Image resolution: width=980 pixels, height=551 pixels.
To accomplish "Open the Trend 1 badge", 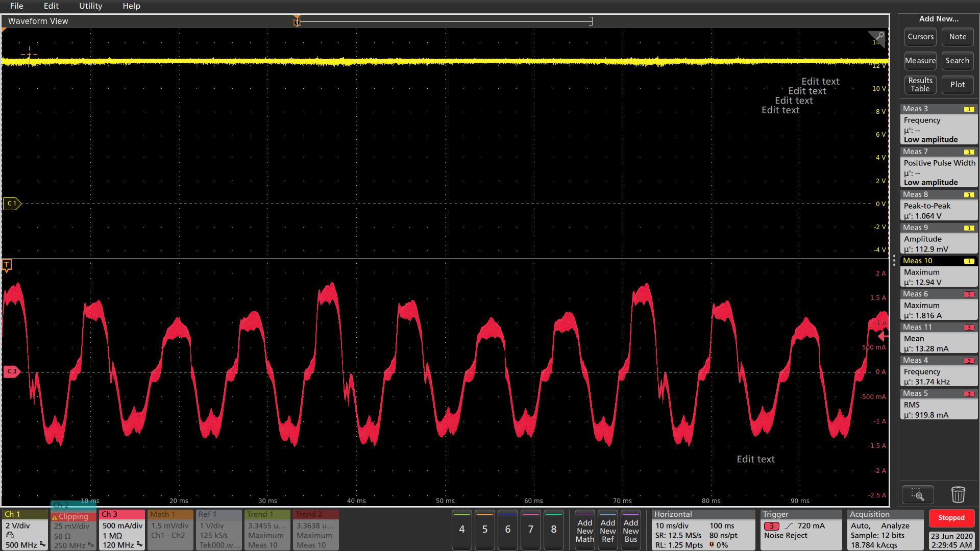I will click(x=267, y=530).
